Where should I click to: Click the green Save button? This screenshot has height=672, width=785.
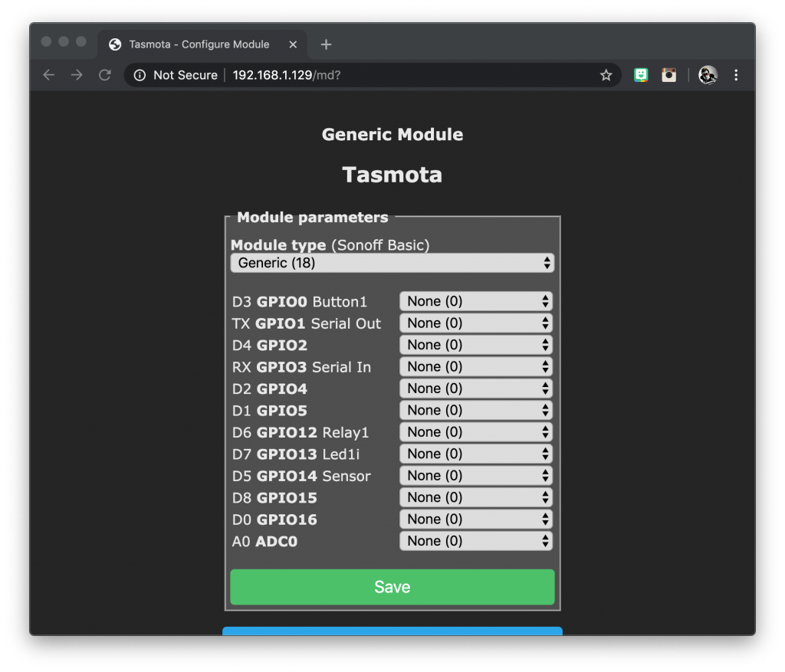[x=392, y=587]
